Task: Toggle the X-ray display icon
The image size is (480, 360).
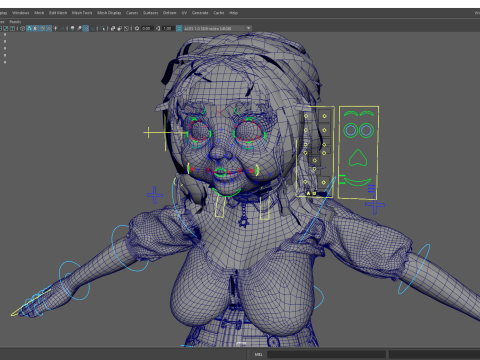Action: coord(113,28)
